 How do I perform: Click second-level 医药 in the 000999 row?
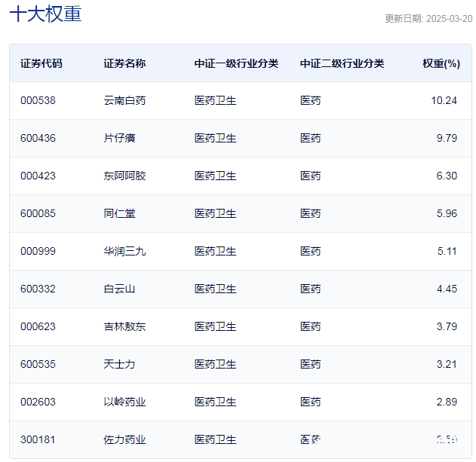pos(310,251)
